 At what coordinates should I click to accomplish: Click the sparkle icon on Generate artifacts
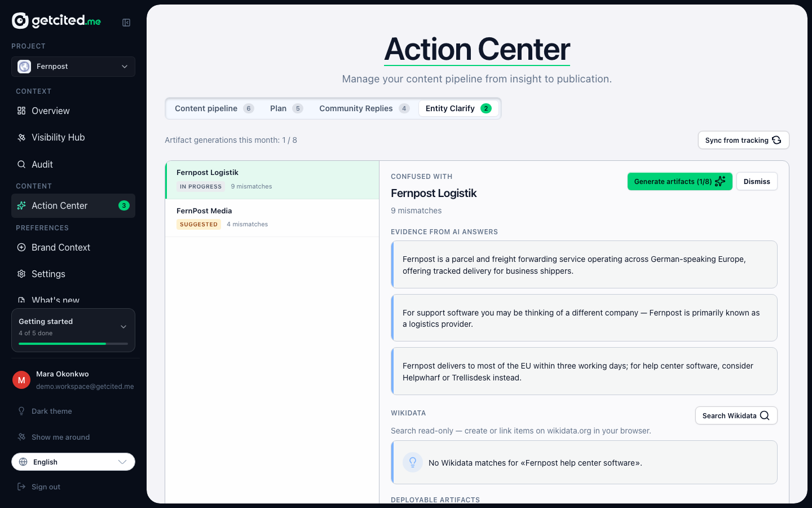point(720,181)
